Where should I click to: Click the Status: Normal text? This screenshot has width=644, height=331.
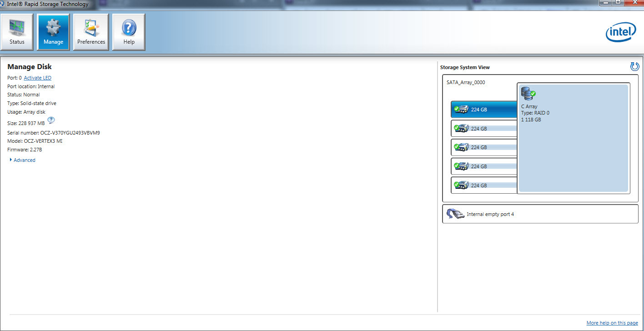click(x=24, y=95)
